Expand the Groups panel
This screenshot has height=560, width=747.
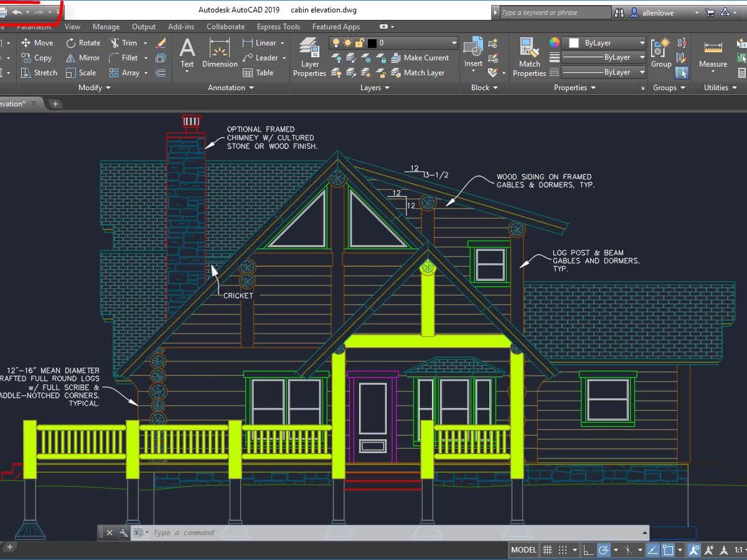coord(669,88)
